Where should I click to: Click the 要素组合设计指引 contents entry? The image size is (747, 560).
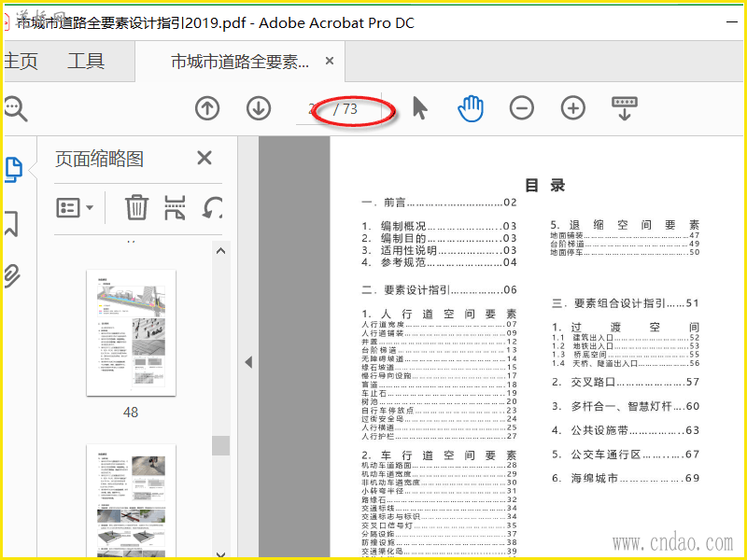626,303
